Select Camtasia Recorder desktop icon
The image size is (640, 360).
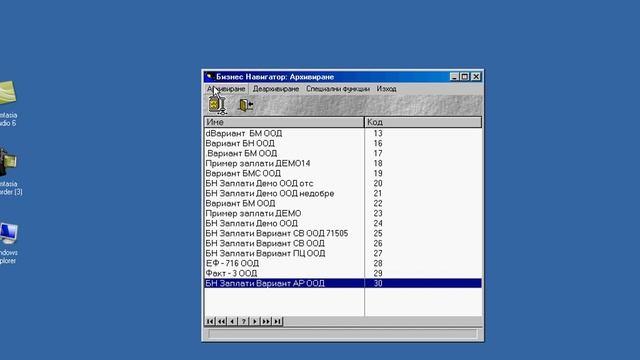[10, 172]
